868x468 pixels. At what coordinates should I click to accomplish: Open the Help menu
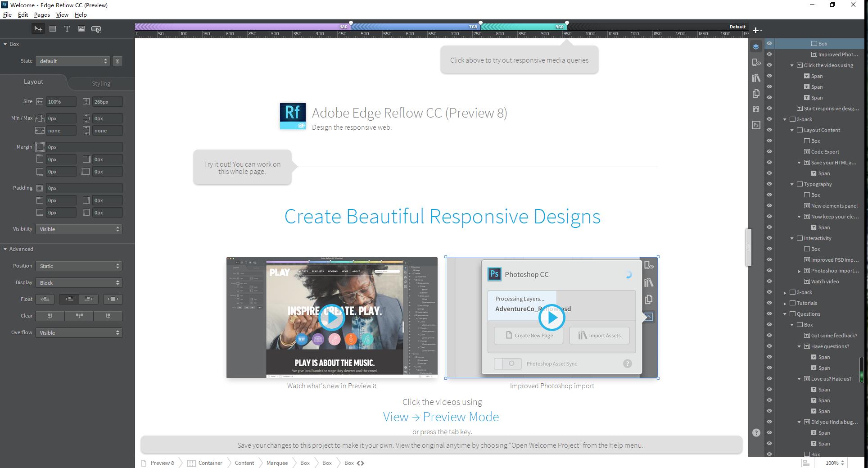tap(81, 15)
